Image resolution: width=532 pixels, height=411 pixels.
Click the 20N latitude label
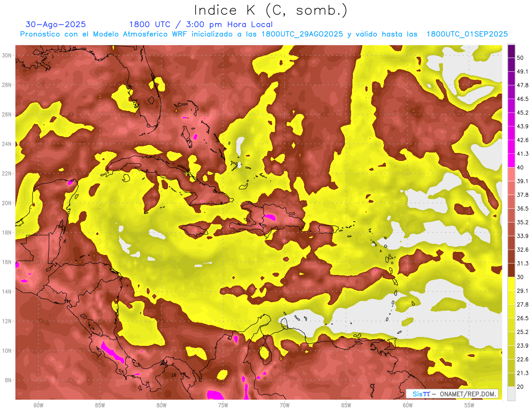click(x=7, y=203)
